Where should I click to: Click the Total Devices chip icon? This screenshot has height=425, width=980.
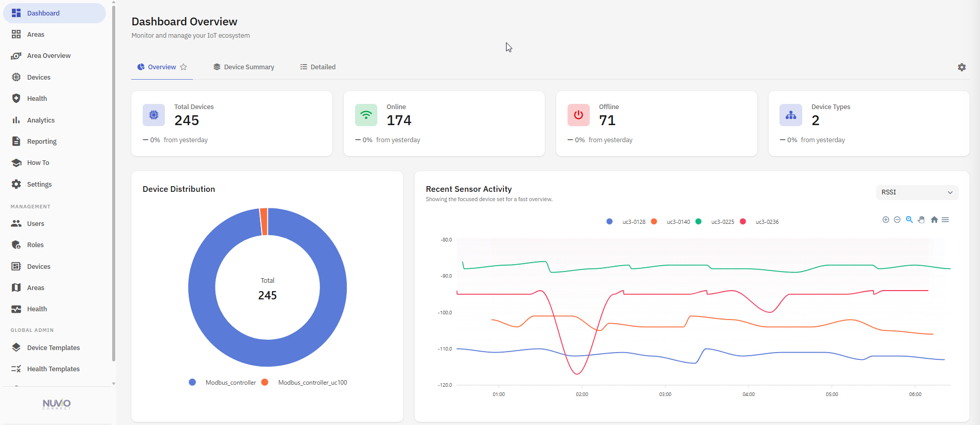point(154,115)
